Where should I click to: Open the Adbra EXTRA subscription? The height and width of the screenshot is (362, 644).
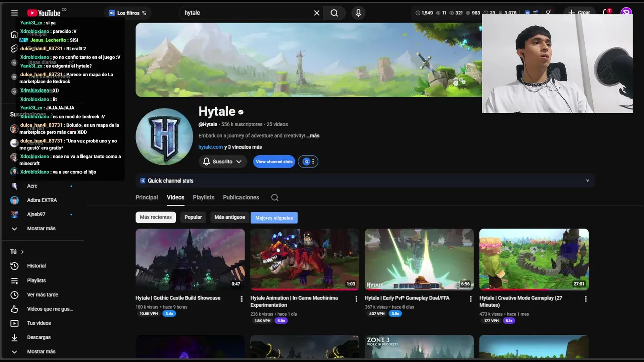tap(42, 200)
